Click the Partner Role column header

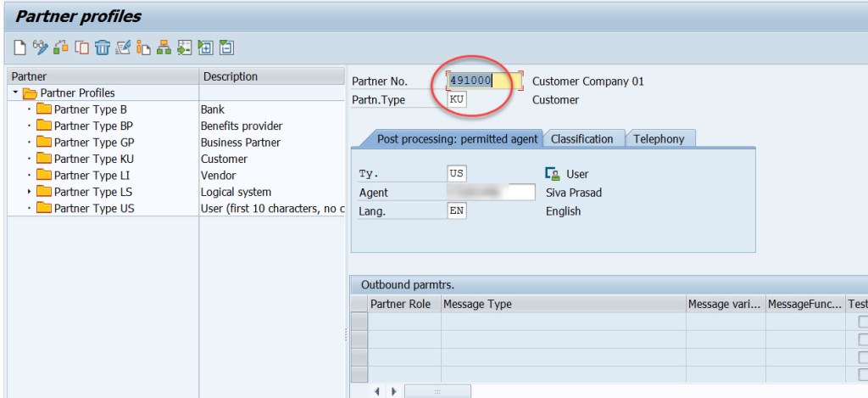[404, 304]
